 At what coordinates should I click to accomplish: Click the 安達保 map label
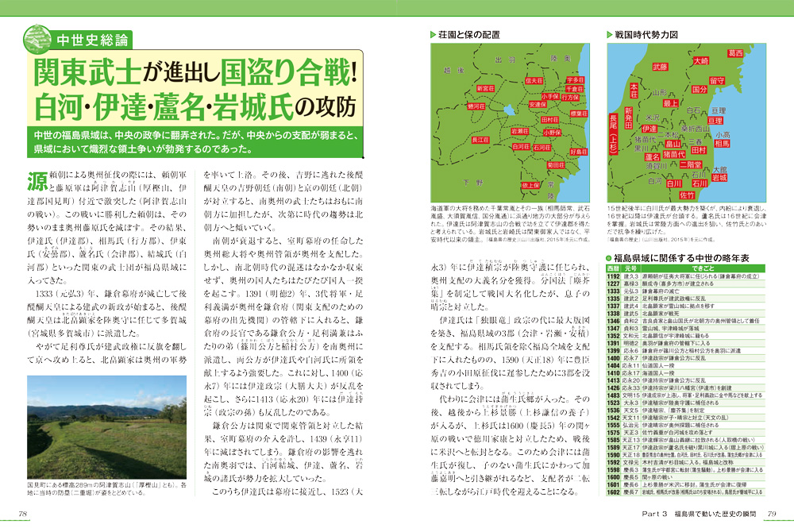point(538,104)
